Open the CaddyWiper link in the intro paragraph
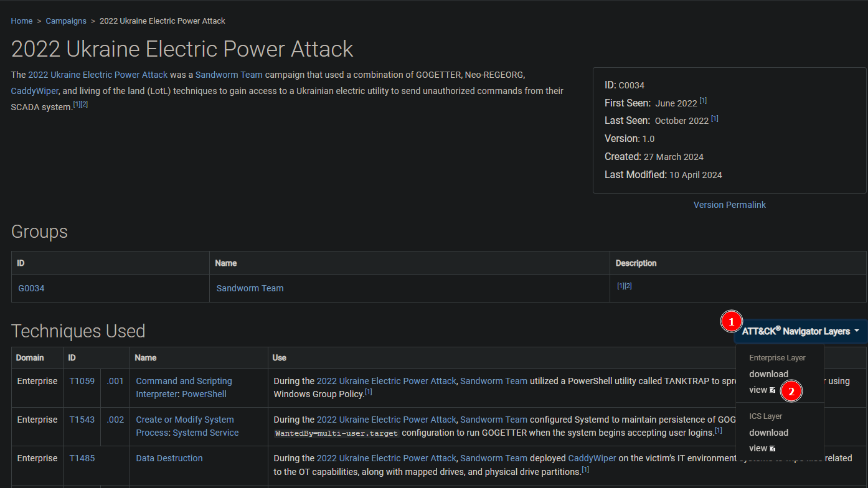Viewport: 868px width, 488px height. pos(35,91)
